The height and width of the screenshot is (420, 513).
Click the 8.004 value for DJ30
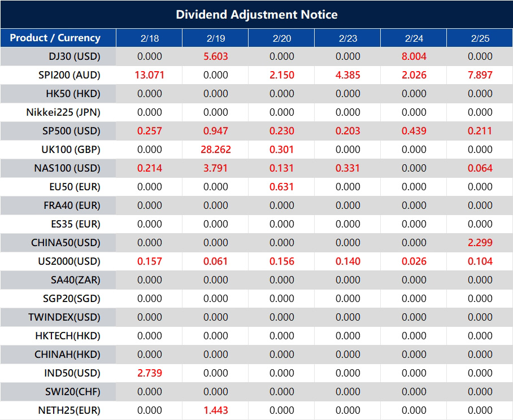pyautogui.click(x=413, y=56)
